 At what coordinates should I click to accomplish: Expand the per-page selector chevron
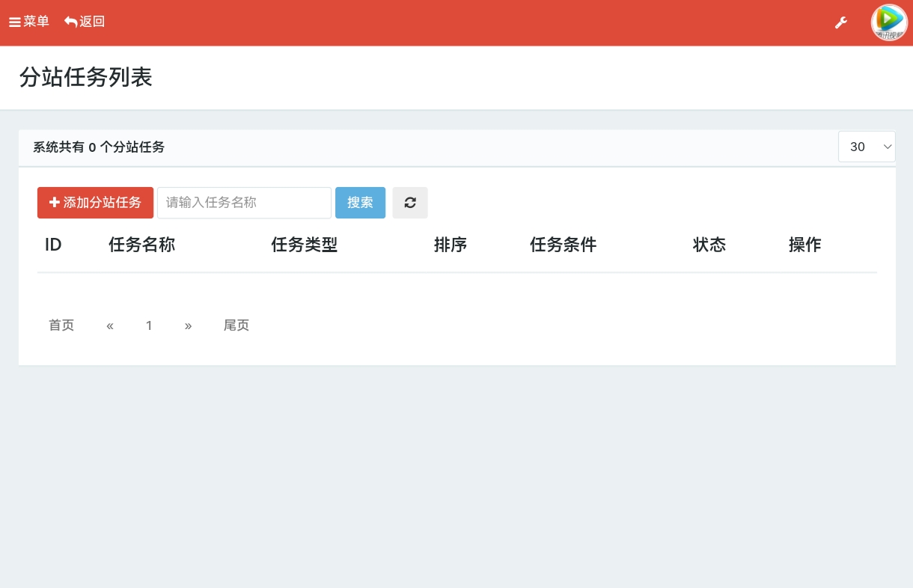point(888,147)
